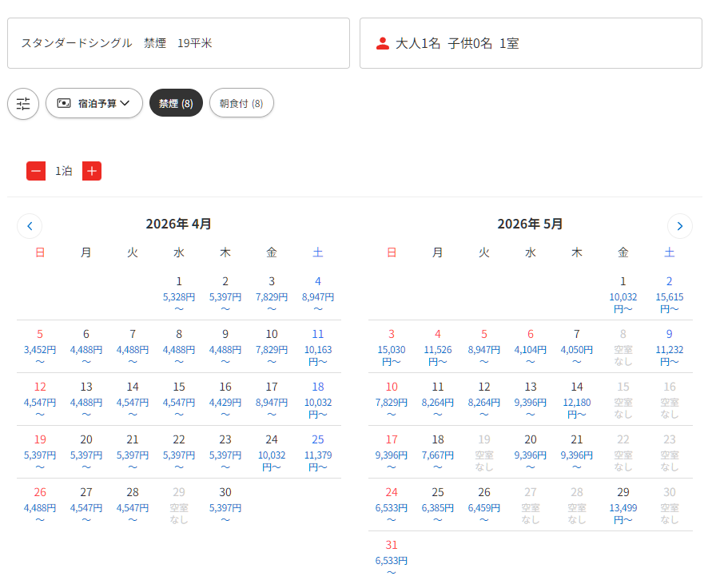Expand the 宿泊予算 budget dropdown
Image resolution: width=712 pixels, height=588 pixels.
[94, 103]
